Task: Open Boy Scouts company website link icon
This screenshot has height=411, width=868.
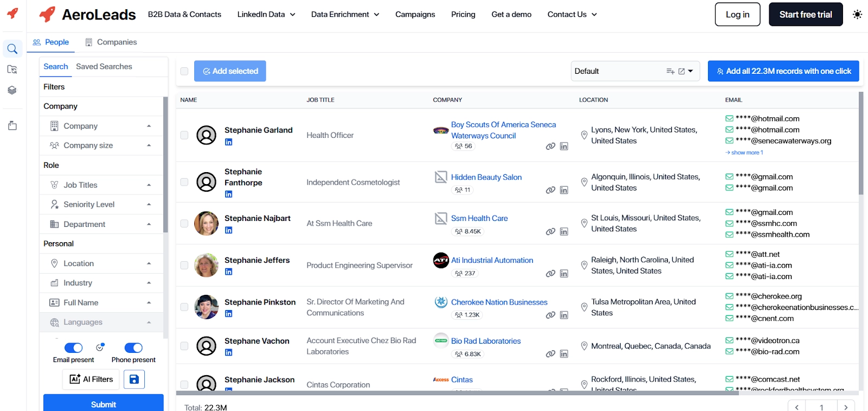Action: point(551,147)
